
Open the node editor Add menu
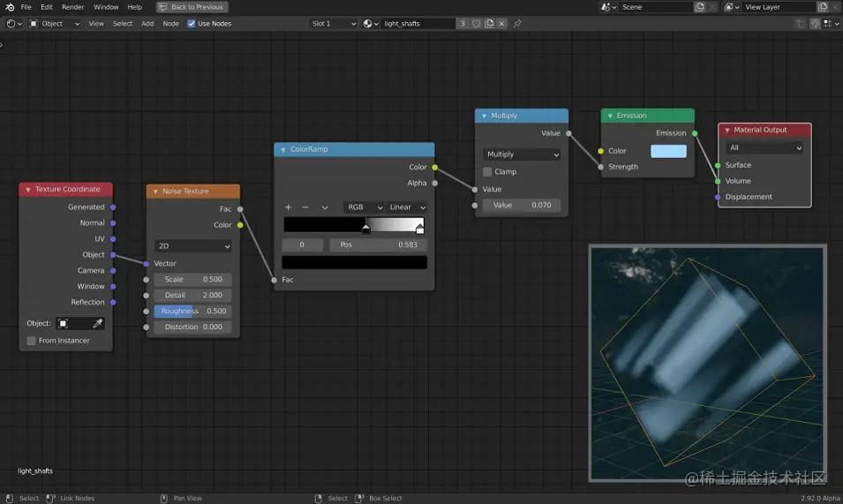[x=147, y=24]
